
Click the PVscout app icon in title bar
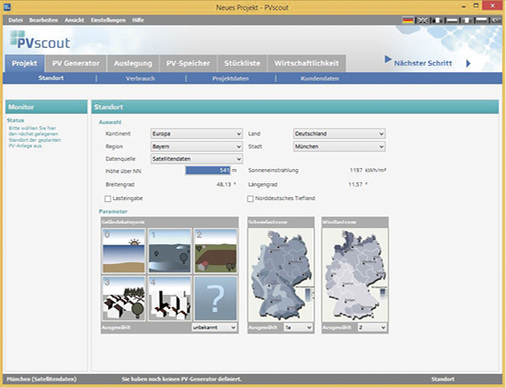click(7, 7)
